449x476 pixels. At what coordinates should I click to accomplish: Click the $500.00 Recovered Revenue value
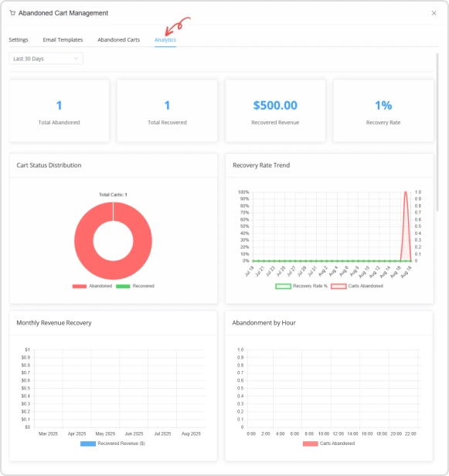pyautogui.click(x=275, y=105)
